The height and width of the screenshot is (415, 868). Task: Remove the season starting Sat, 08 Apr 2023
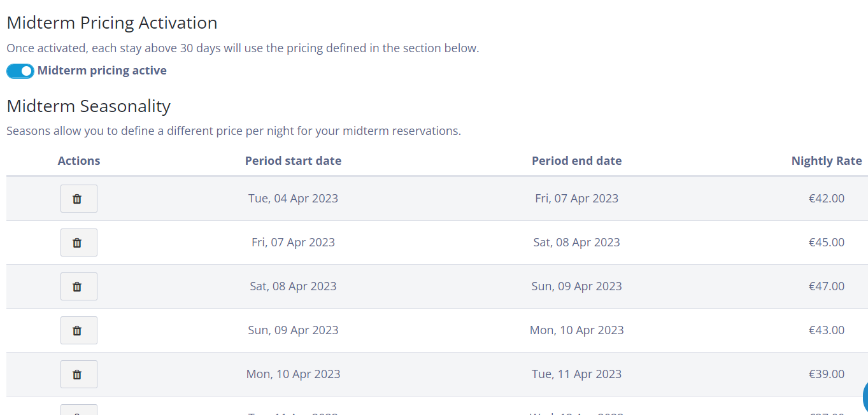point(79,286)
